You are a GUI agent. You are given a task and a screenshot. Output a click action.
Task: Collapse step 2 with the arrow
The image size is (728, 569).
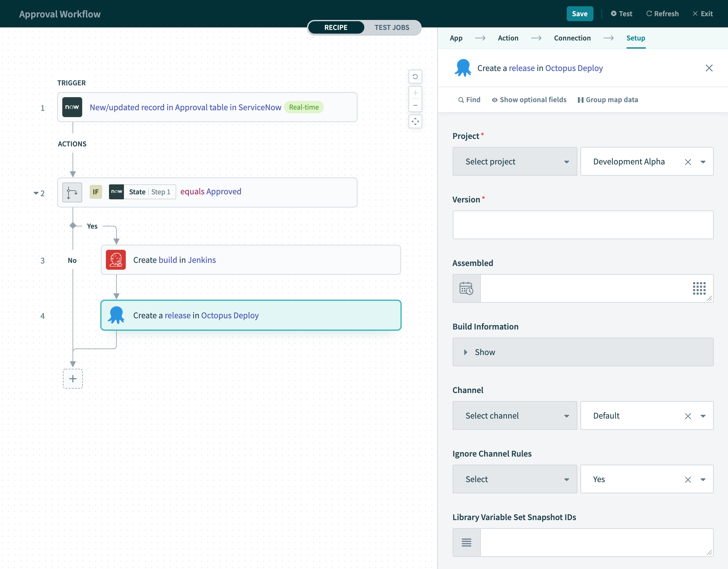click(x=36, y=193)
